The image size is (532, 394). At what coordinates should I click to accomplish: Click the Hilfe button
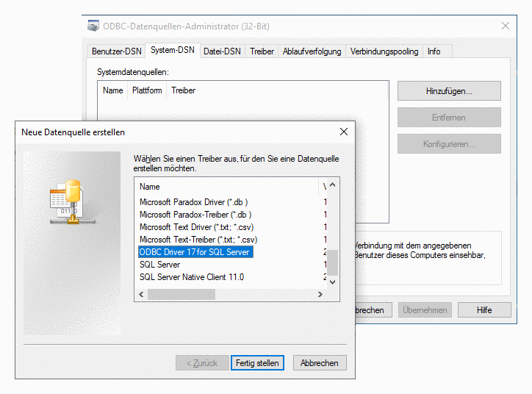pos(484,310)
